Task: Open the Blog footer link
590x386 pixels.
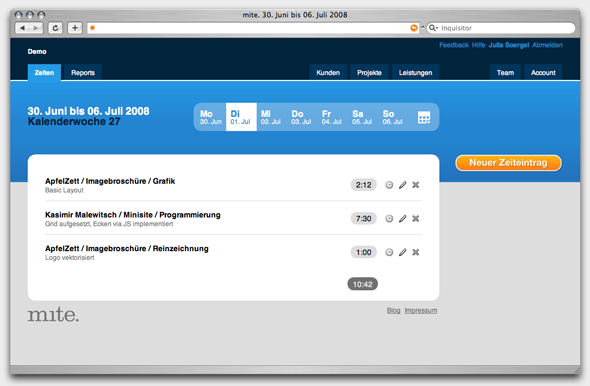Action: coord(394,310)
